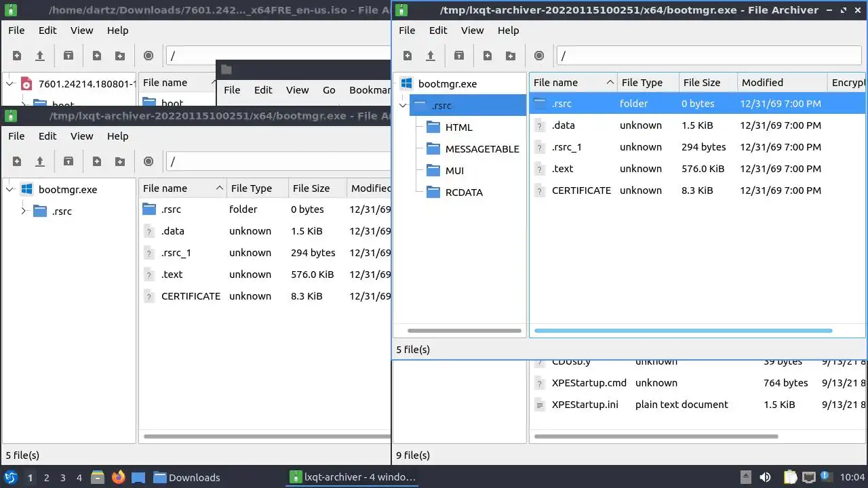The width and height of the screenshot is (868, 488).
Task: Open the file manager launcher icon on taskbar
Action: pyautogui.click(x=97, y=477)
